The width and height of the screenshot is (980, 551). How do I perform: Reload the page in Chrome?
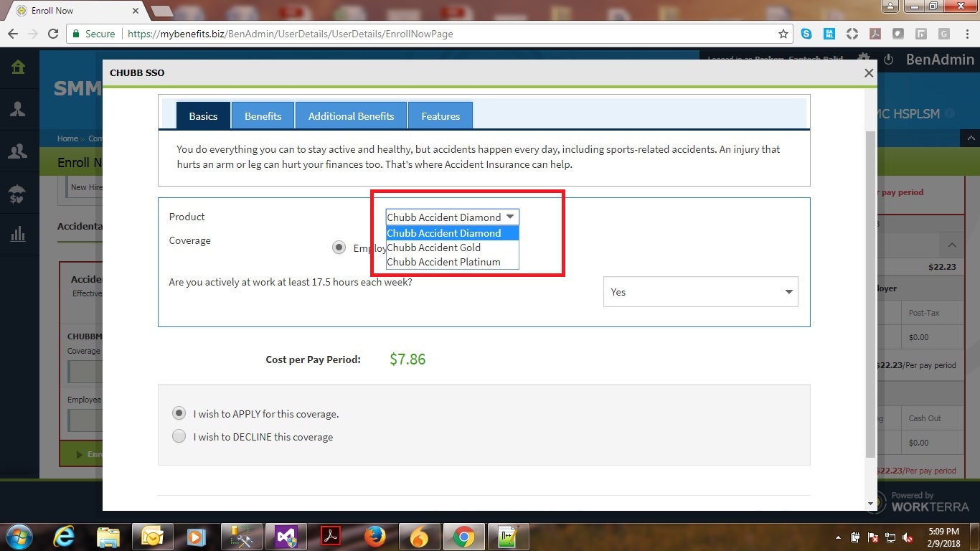coord(53,34)
